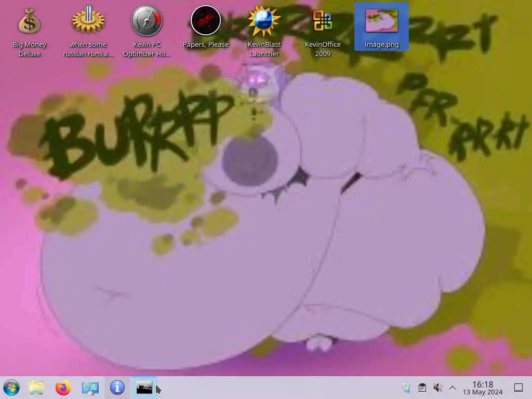Image resolution: width=532 pixels, height=399 pixels.
Task: Click the muted volume tray icon
Action: 437,388
